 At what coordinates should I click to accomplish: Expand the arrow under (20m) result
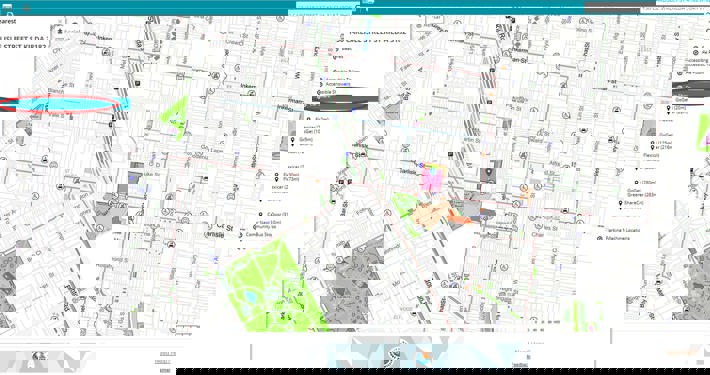point(669,113)
